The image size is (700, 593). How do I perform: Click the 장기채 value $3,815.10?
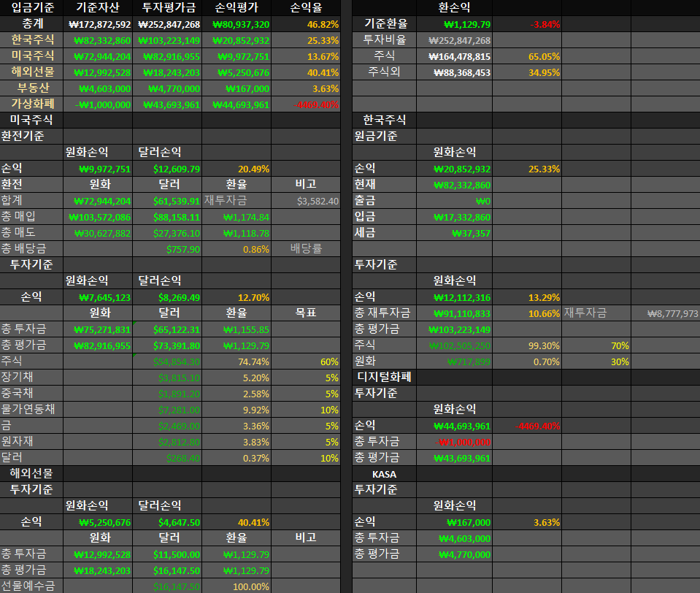167,378
